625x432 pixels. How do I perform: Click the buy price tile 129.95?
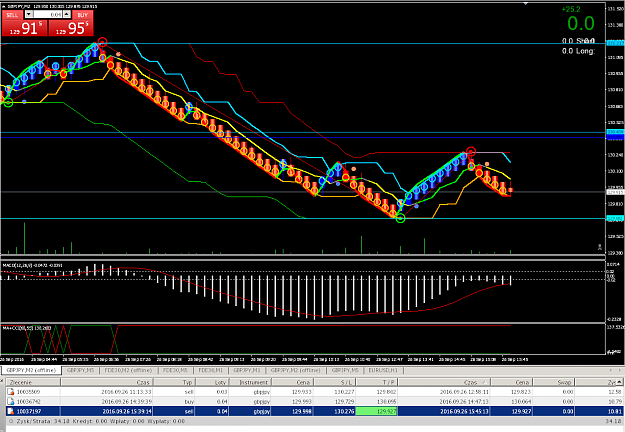click(71, 28)
